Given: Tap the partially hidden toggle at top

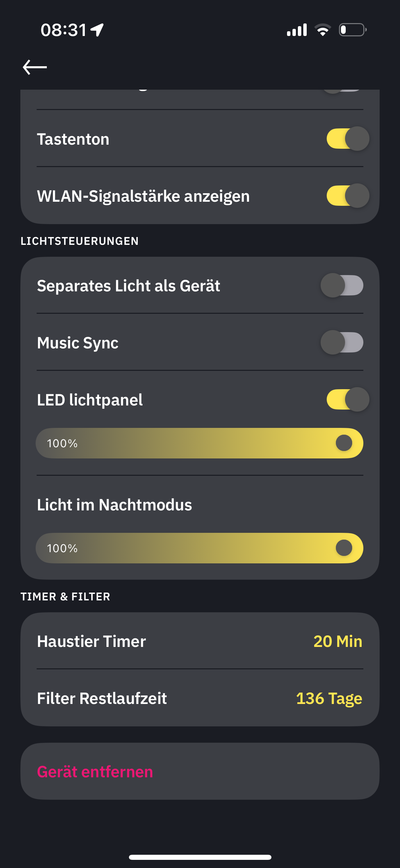Looking at the screenshot, I should [x=342, y=91].
